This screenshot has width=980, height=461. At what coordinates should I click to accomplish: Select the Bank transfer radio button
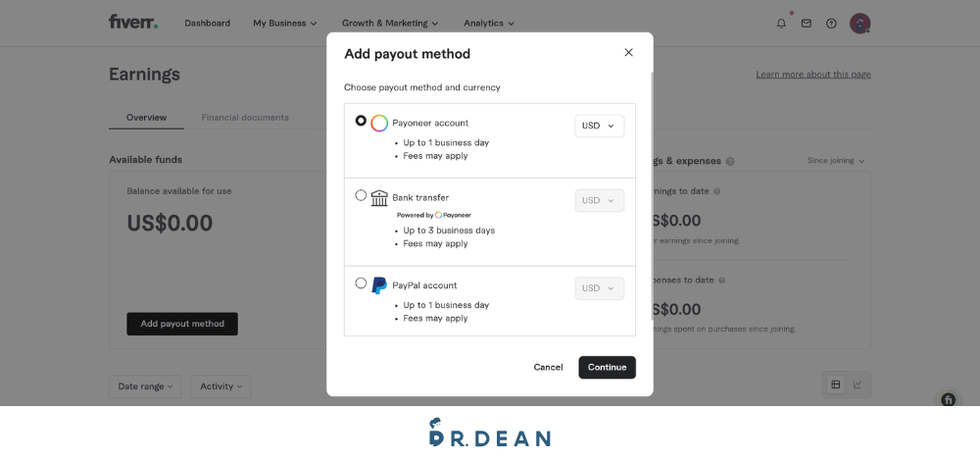[361, 195]
